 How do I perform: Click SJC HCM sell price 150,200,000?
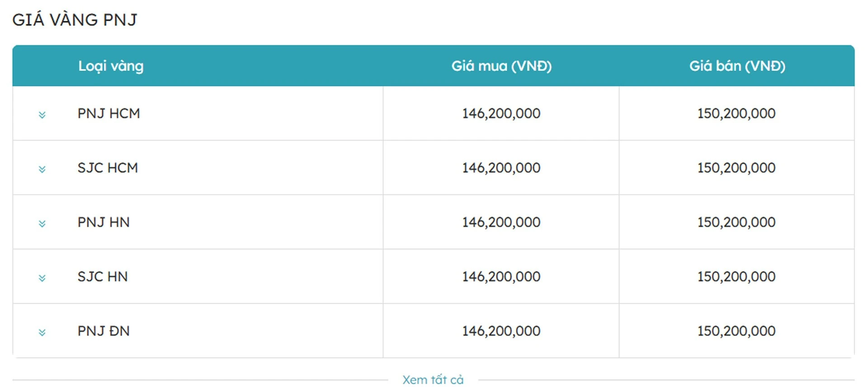(x=736, y=168)
